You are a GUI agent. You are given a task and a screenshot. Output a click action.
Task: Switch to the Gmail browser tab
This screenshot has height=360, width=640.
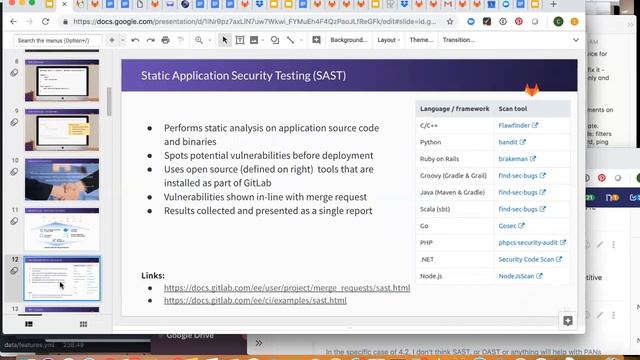(447, 4)
